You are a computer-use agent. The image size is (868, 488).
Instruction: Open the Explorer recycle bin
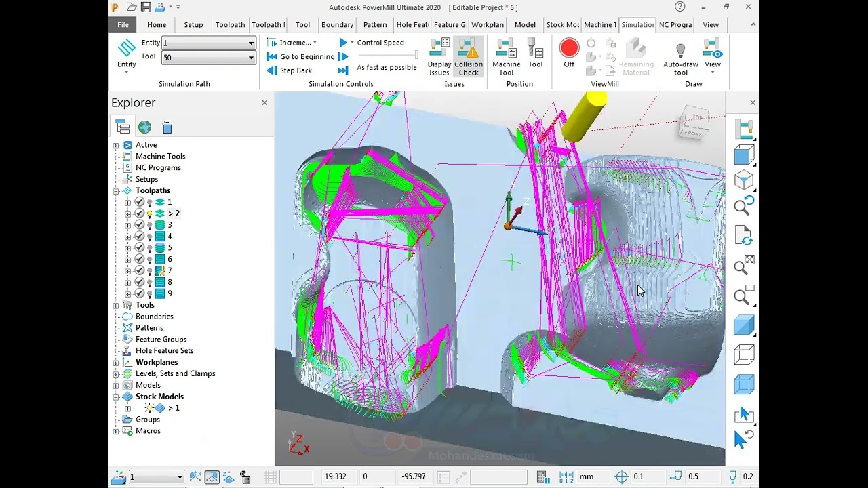tap(167, 127)
